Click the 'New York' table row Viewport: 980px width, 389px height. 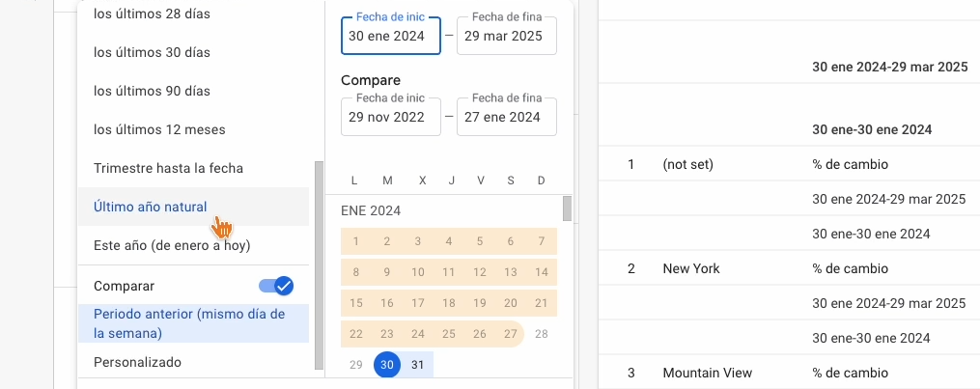pyautogui.click(x=691, y=268)
